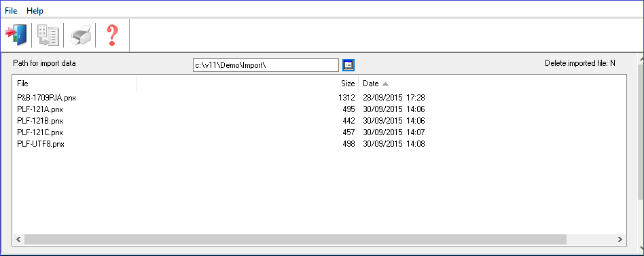Click size value 498
This screenshot has height=256, width=644.
tap(348, 144)
